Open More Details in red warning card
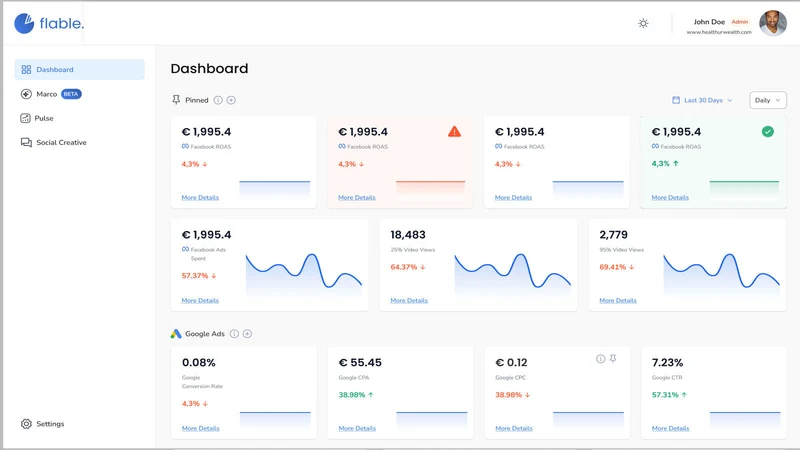Screen dimensions: 800x450 point(357,197)
